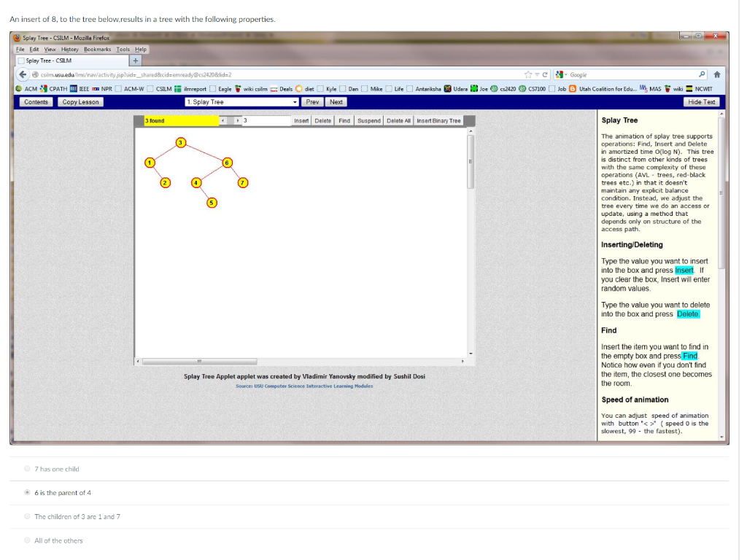
Task: Go to previous lesson with Prev
Action: click(x=312, y=102)
